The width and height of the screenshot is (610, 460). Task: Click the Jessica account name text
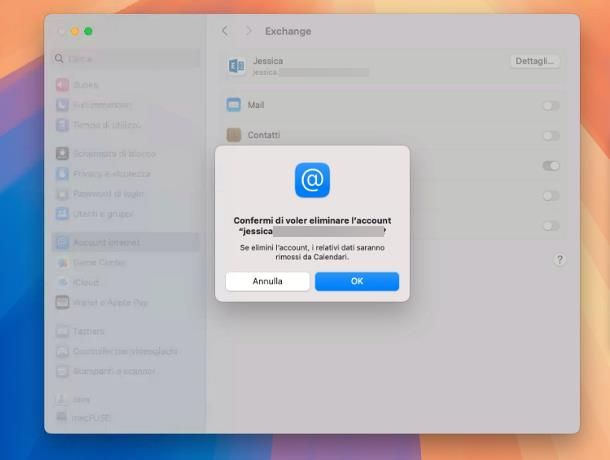(268, 61)
